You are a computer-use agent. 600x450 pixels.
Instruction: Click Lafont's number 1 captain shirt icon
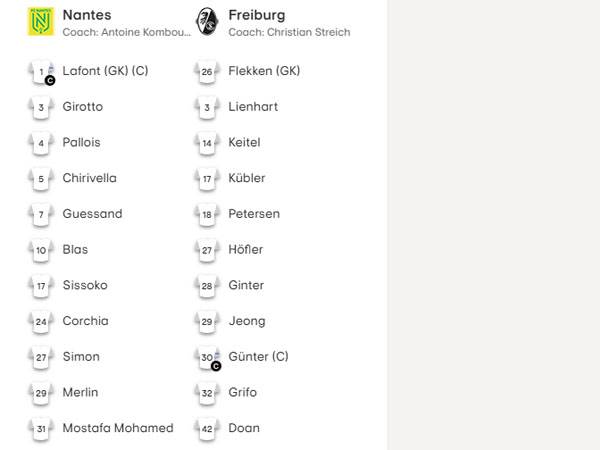pos(41,72)
